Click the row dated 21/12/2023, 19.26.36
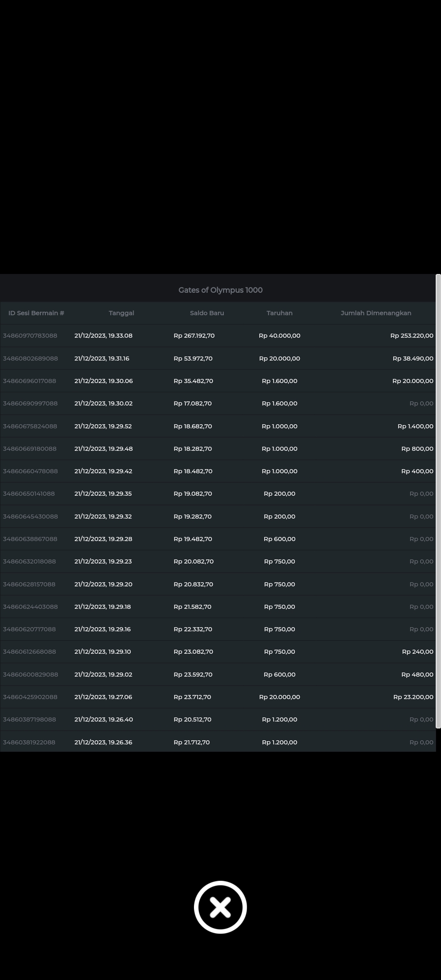The width and height of the screenshot is (441, 980). pyautogui.click(x=103, y=742)
